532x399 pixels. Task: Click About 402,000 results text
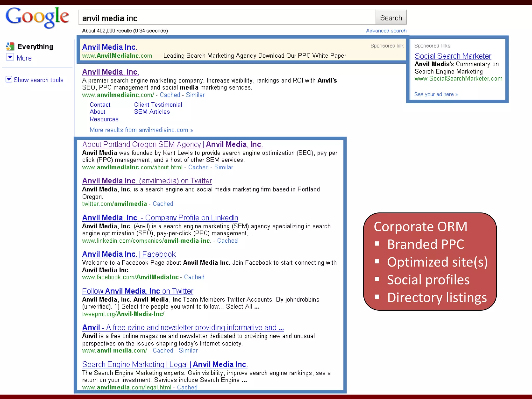125,31
